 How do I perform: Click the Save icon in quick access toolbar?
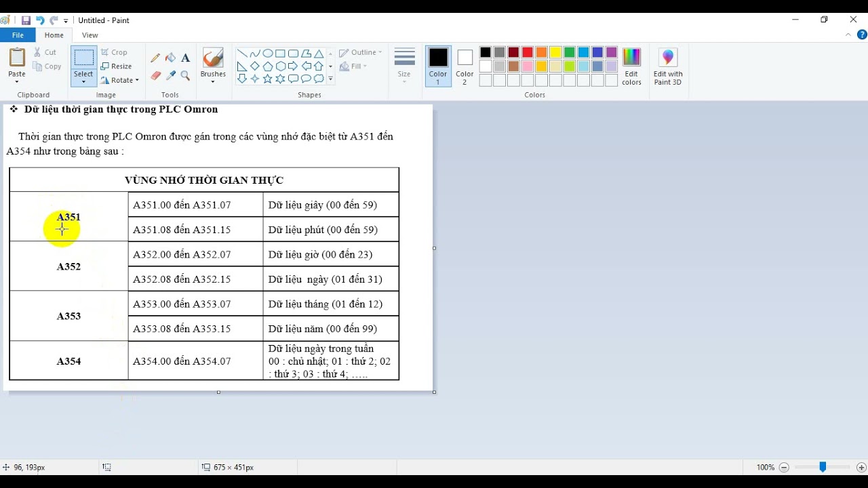click(x=26, y=20)
